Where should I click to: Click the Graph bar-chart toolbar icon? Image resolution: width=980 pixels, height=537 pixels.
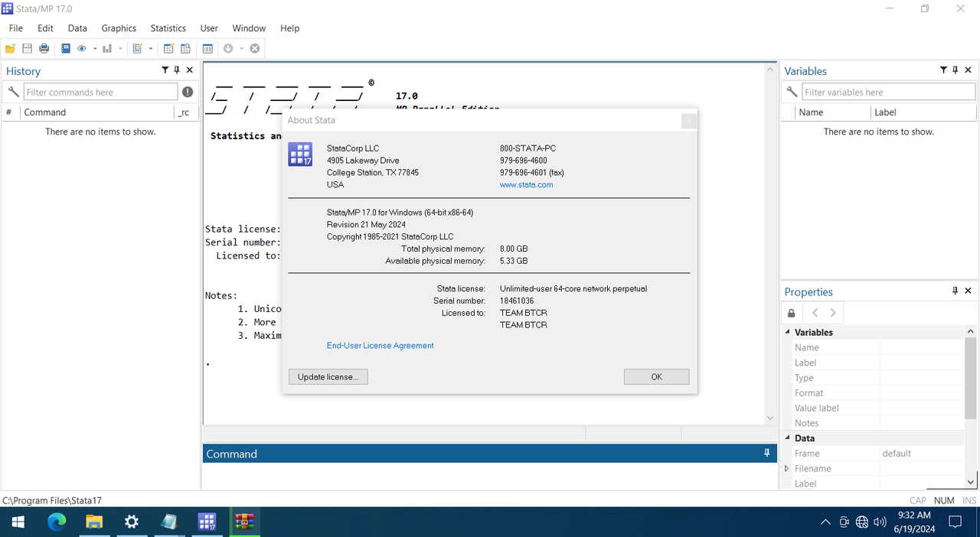pos(107,49)
